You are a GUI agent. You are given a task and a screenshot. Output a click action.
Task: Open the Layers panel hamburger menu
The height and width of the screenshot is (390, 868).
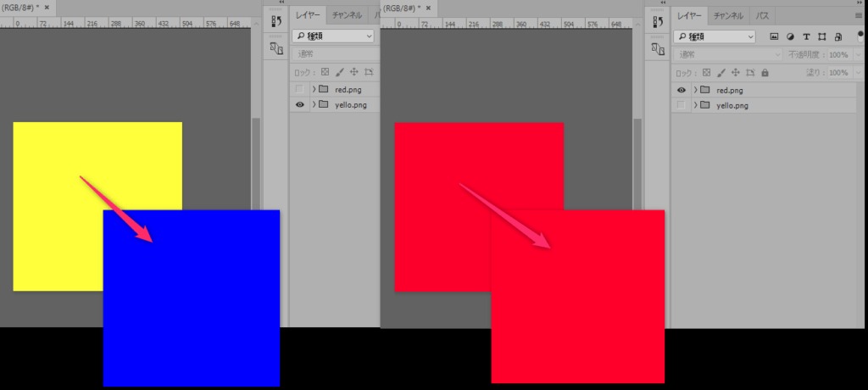point(859,15)
